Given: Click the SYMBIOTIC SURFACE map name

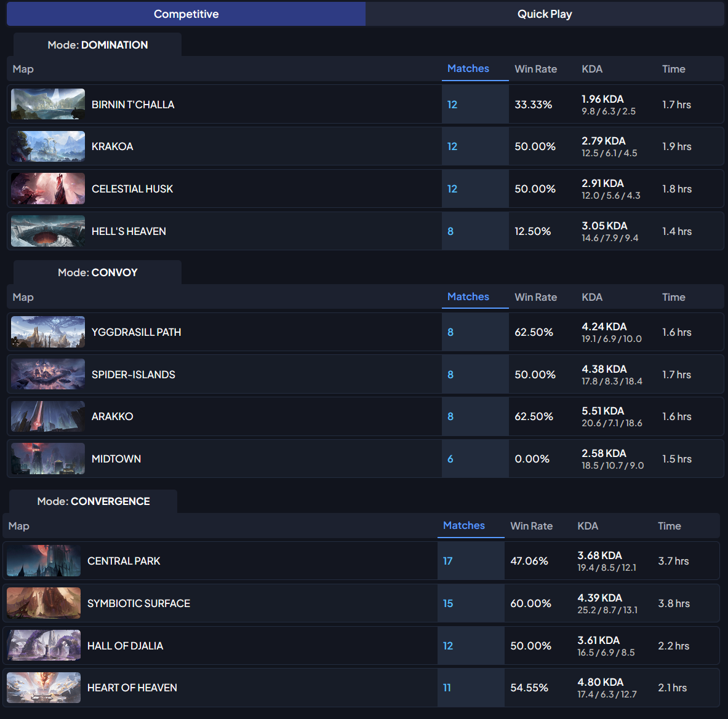Looking at the screenshot, I should pyautogui.click(x=139, y=603).
